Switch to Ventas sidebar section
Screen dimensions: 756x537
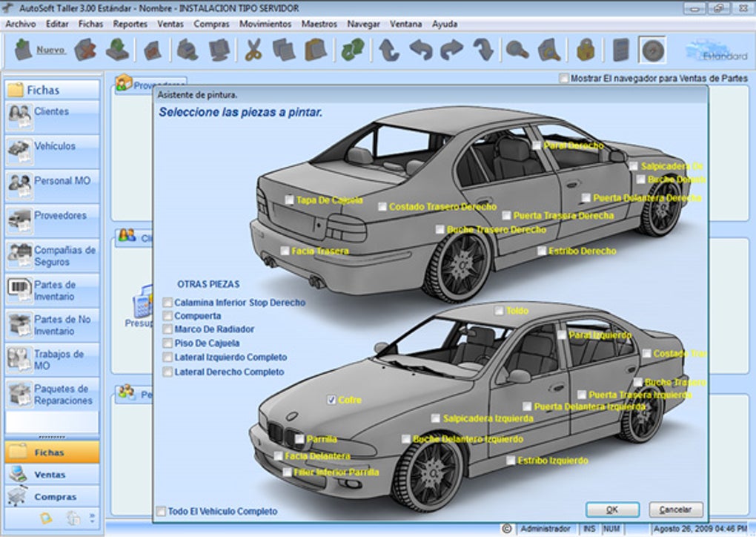(52, 475)
